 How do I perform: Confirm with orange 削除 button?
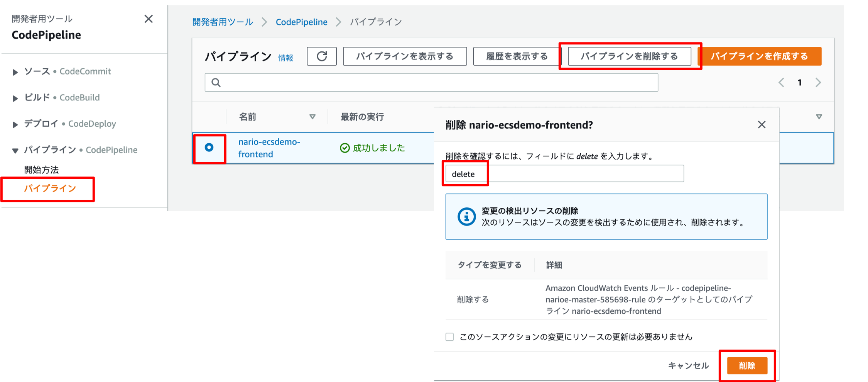click(747, 365)
